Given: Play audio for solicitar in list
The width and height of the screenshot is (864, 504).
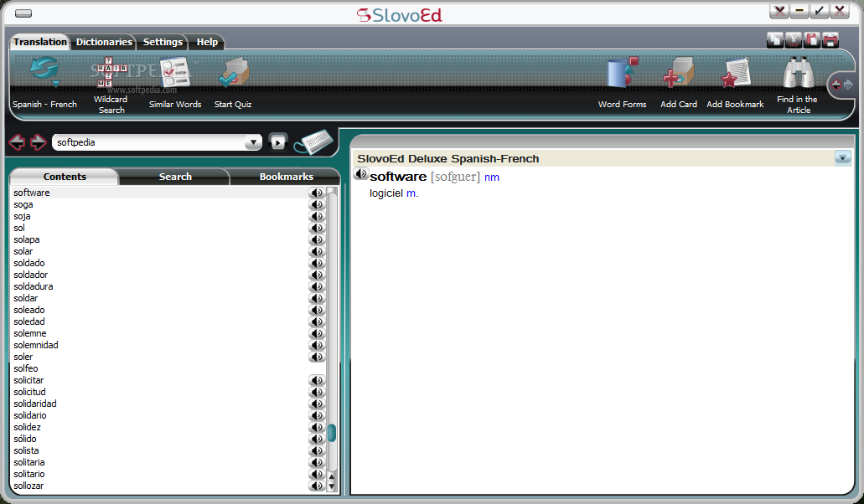Looking at the screenshot, I should tap(317, 380).
